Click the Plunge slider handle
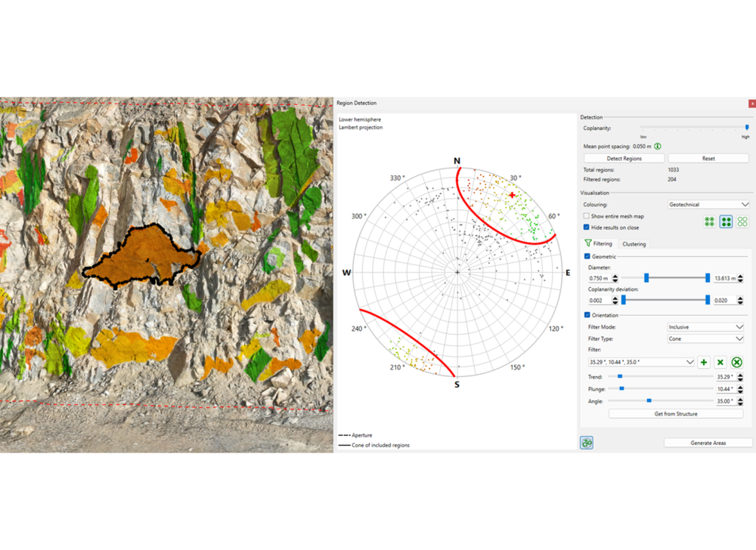Screen dimensions: 756x550 tap(621, 388)
